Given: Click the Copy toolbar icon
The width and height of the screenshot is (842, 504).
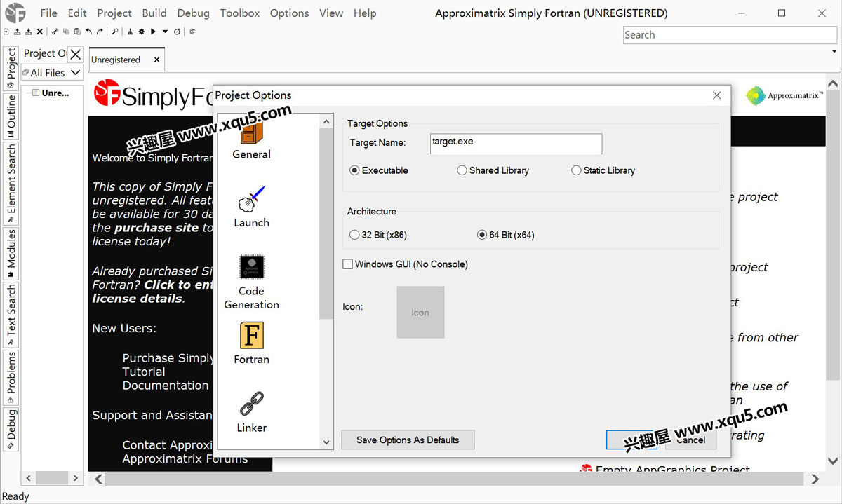Looking at the screenshot, I should pos(67,32).
